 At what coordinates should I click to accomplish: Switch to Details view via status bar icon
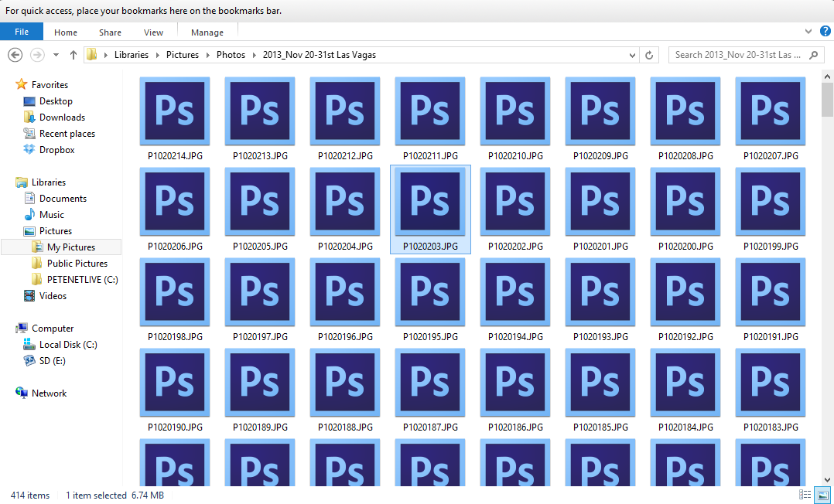pos(805,495)
